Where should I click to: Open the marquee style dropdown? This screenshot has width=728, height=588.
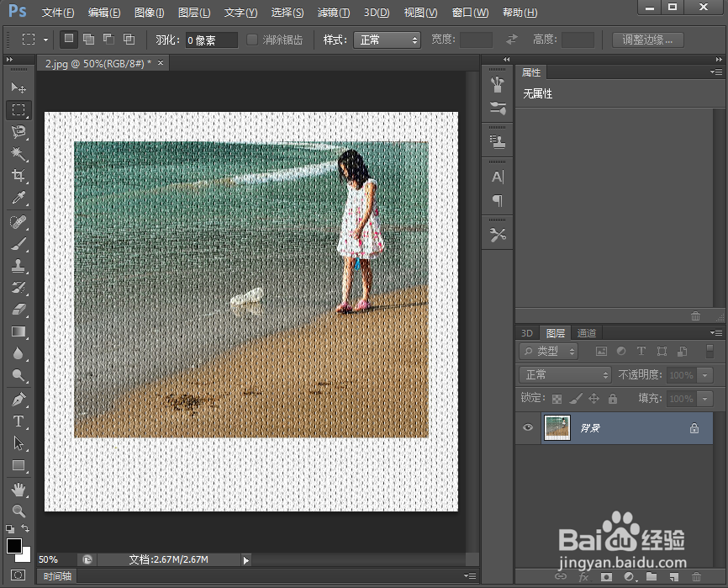pos(388,40)
